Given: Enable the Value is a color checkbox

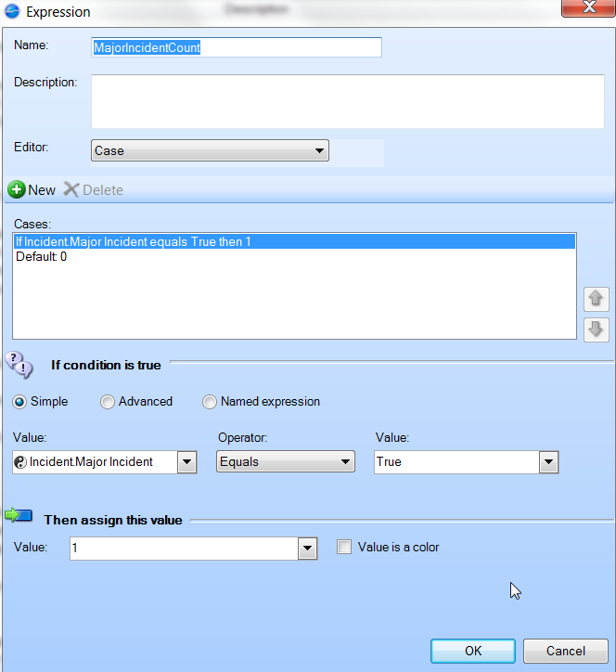Looking at the screenshot, I should pyautogui.click(x=344, y=548).
